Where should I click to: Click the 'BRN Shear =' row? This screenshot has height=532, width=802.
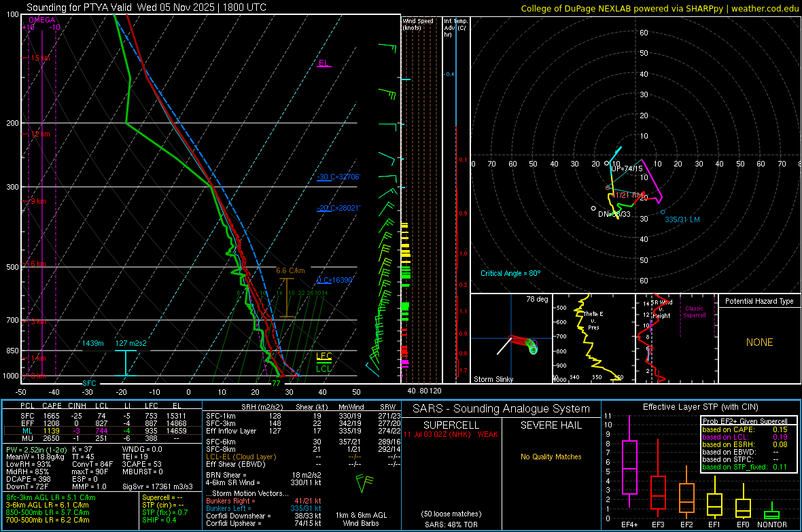tap(264, 475)
